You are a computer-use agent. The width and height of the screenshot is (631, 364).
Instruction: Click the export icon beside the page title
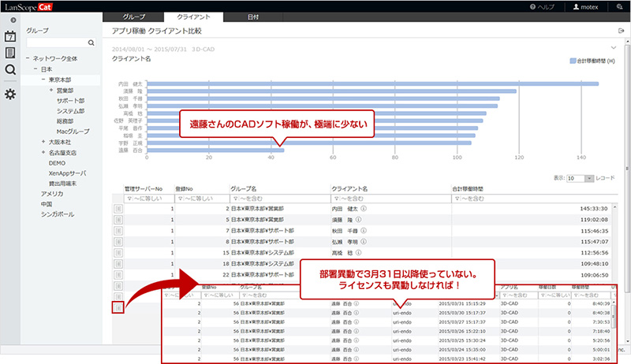point(621,31)
